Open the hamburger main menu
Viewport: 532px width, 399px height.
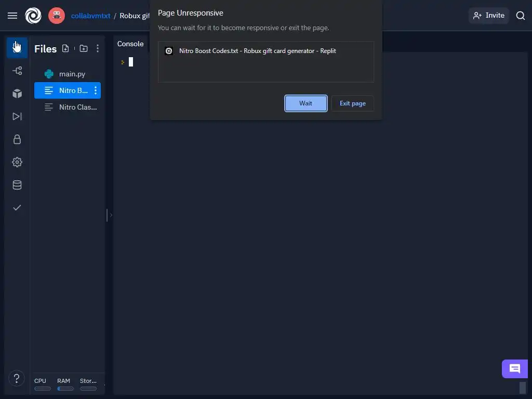coord(12,16)
